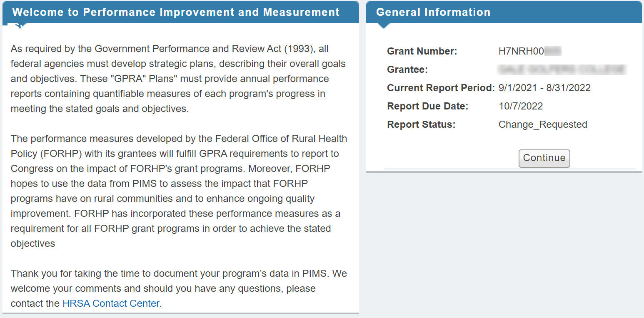Click the pointer arrow under General Information header

tap(384, 25)
